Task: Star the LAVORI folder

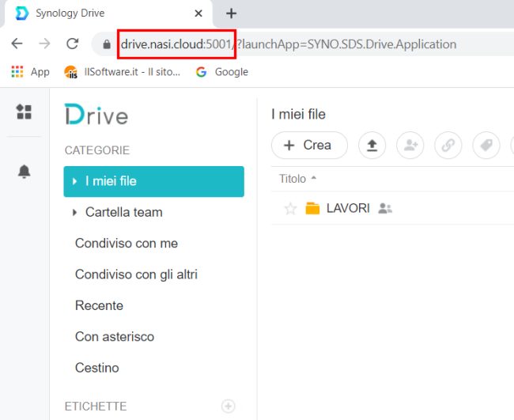Action: [290, 209]
